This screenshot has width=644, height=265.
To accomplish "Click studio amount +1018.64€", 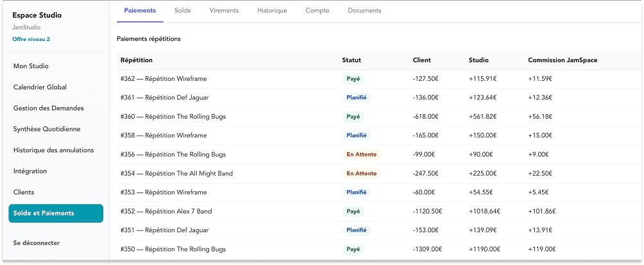I will [484, 211].
